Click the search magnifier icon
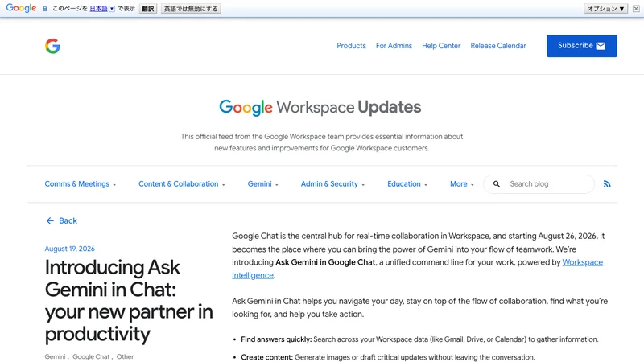The image size is (644, 362). tap(497, 184)
